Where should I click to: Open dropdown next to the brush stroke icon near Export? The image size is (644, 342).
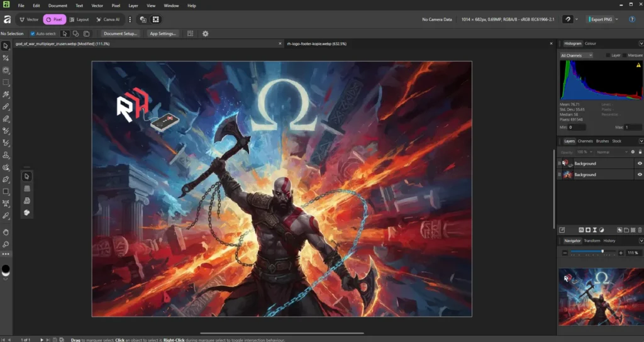[x=577, y=19]
